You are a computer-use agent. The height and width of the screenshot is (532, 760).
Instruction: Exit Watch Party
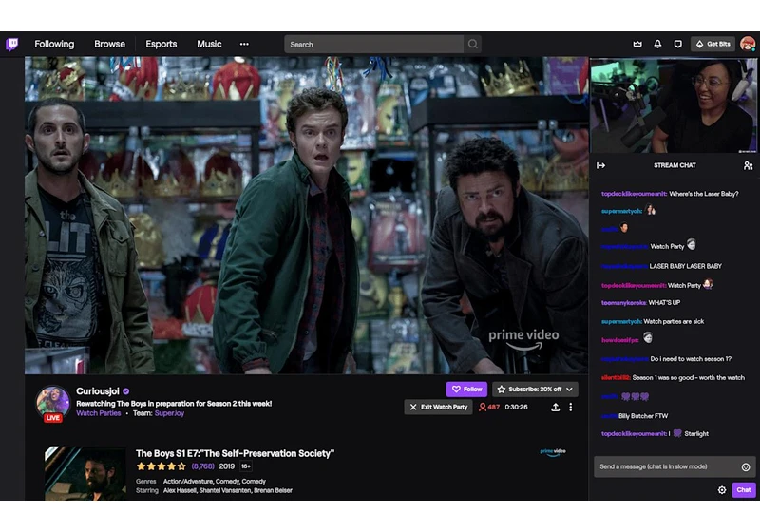pos(439,407)
